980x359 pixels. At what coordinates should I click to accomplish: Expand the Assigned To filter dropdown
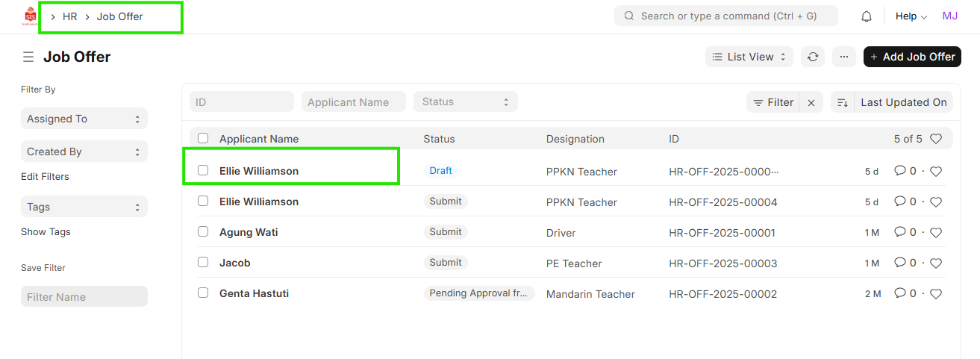[84, 119]
